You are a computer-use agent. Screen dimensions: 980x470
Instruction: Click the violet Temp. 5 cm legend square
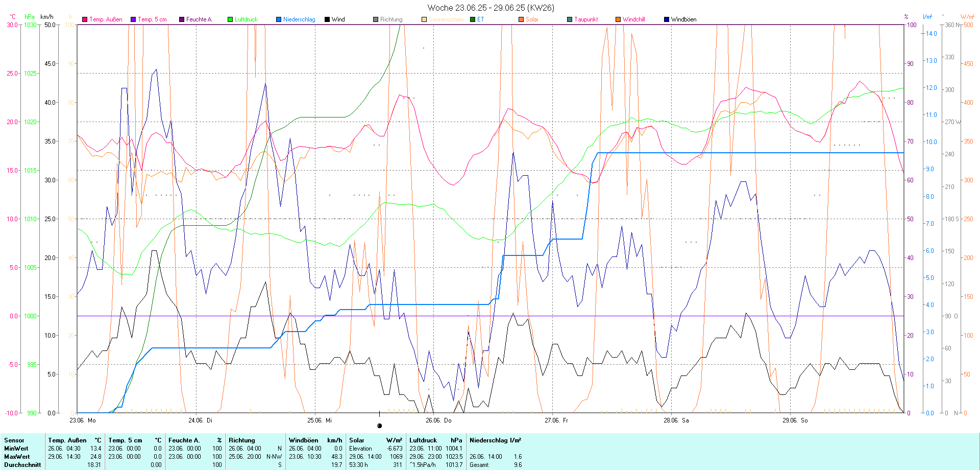tap(133, 19)
